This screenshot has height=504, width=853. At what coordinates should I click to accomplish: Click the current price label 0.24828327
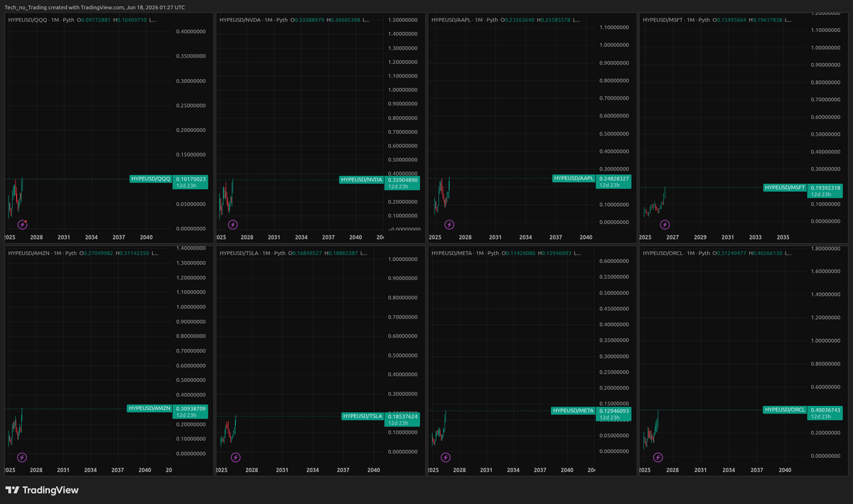[x=613, y=178]
